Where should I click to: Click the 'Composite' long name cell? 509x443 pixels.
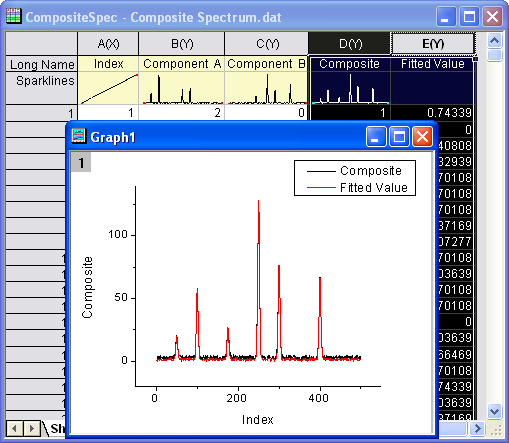tap(349, 64)
